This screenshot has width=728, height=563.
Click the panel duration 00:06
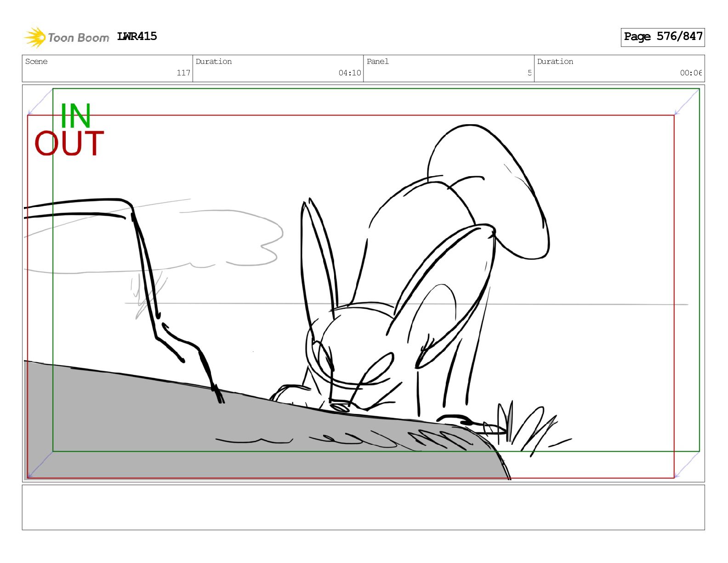coord(691,73)
